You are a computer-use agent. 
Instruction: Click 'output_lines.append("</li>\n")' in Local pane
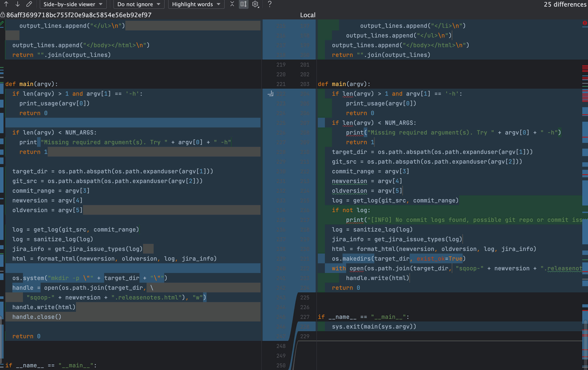[x=413, y=26]
